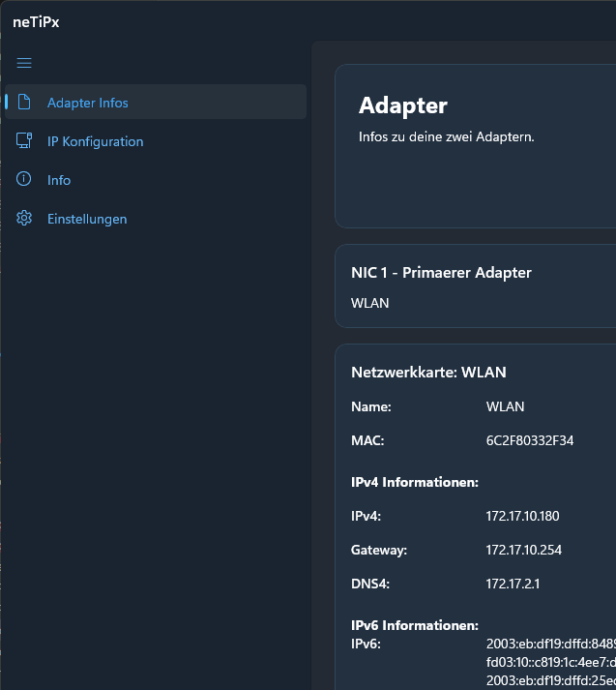Toggle the hamburger navigation menu

(24, 63)
